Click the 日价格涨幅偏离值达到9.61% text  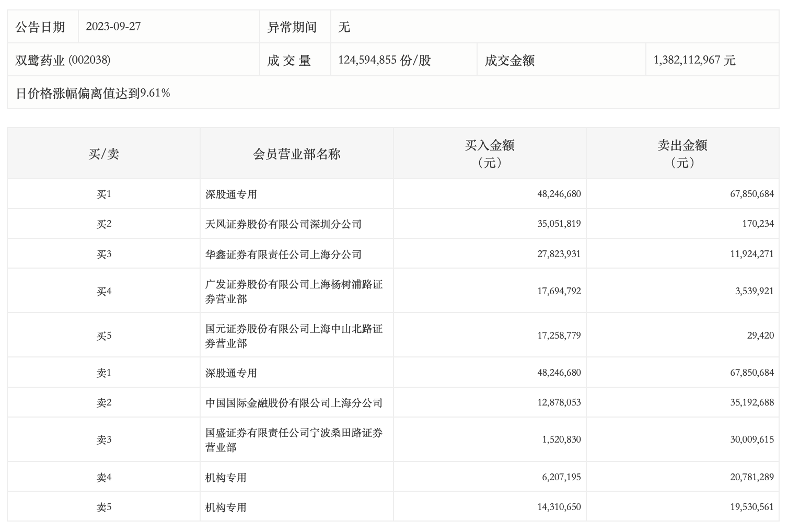point(93,94)
